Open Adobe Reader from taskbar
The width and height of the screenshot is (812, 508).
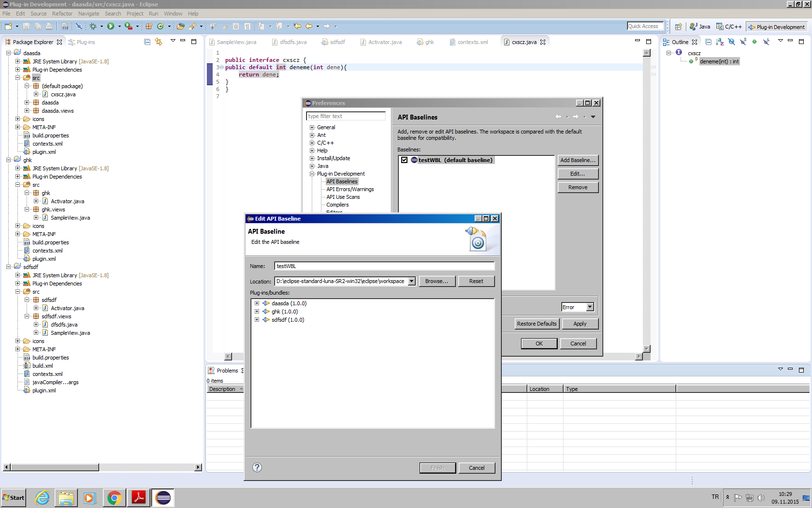(139, 497)
